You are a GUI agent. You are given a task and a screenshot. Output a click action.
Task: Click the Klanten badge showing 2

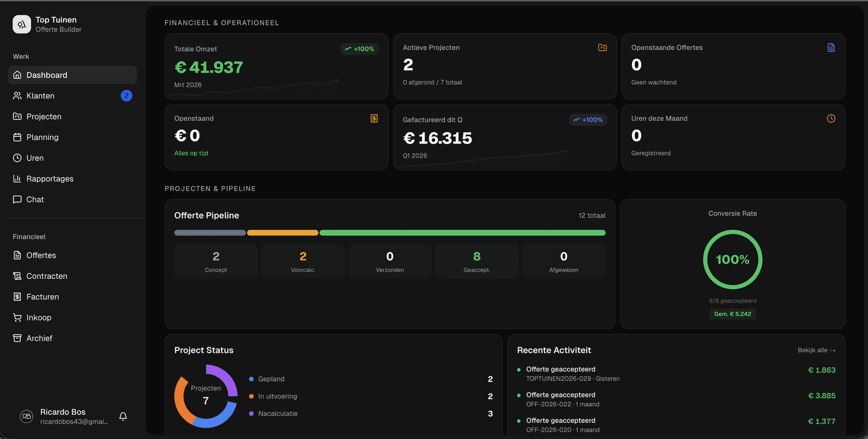click(x=127, y=95)
